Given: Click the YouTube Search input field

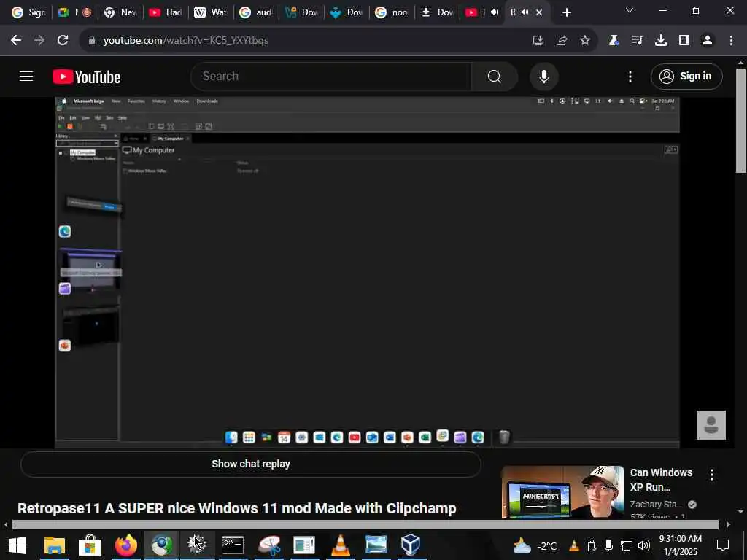Looking at the screenshot, I should coord(330,76).
